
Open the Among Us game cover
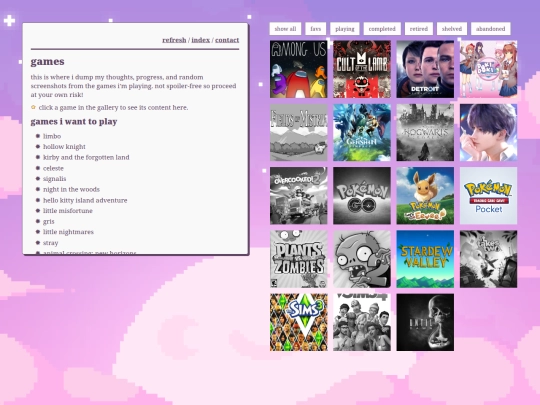coord(299,69)
